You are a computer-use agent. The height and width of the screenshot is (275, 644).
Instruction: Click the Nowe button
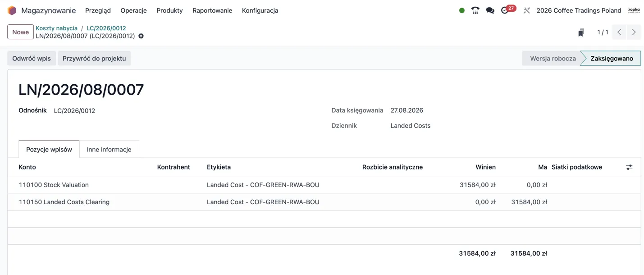point(20,32)
